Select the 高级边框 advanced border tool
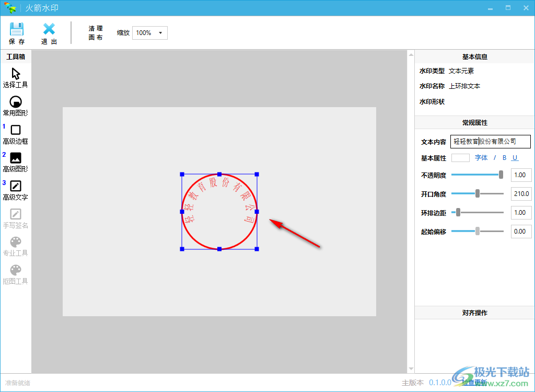 (16, 130)
